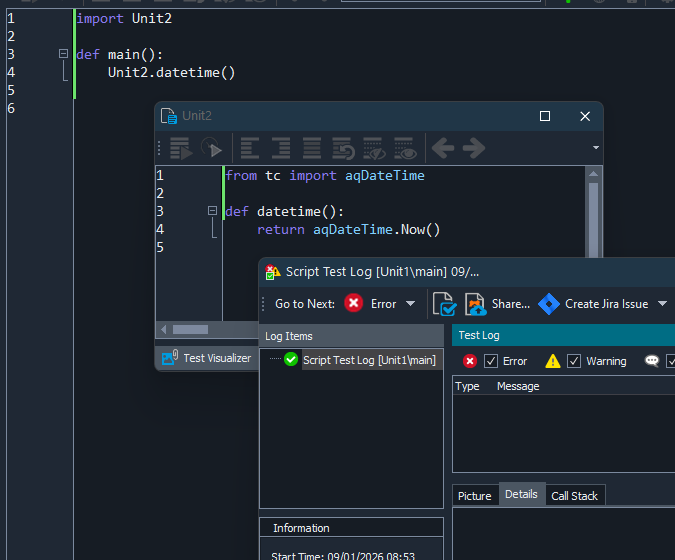Click the Jira diamond icon
Image resolution: width=675 pixels, height=560 pixels.
548,304
